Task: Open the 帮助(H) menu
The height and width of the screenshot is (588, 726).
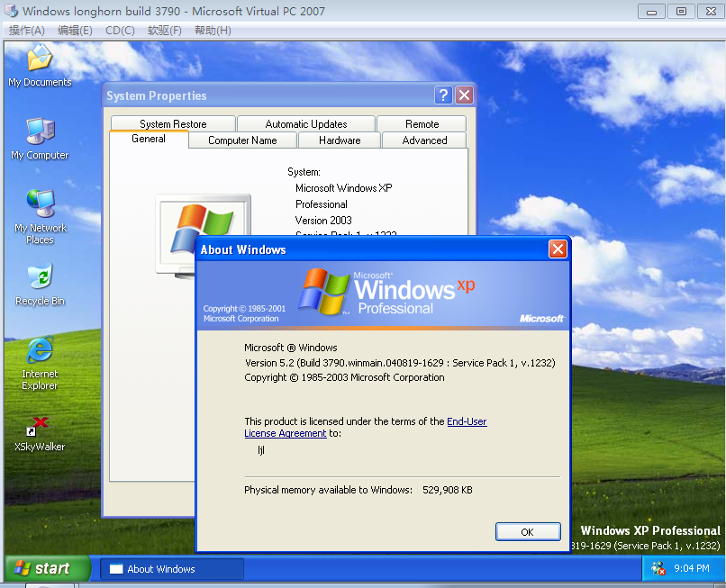Action: pos(213,31)
